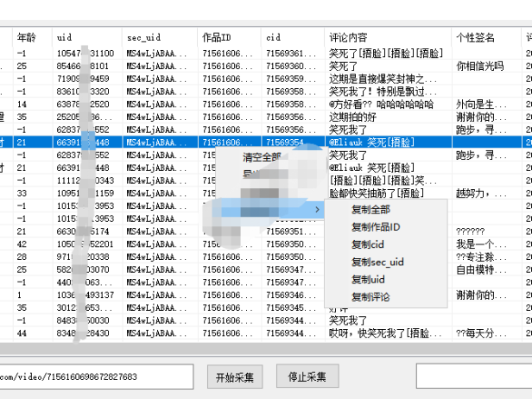Expand the highlighted submenu arrow in context menu
Viewport: 532px width, 399px height.
(x=317, y=209)
